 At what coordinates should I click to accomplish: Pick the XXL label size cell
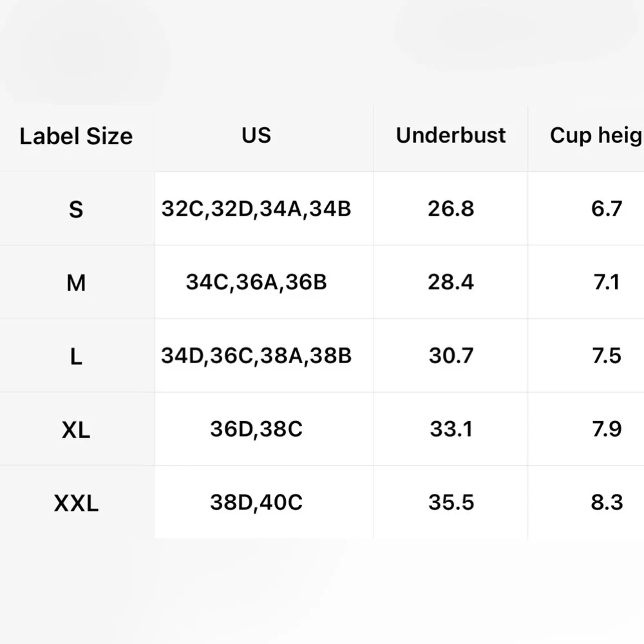[x=76, y=503]
